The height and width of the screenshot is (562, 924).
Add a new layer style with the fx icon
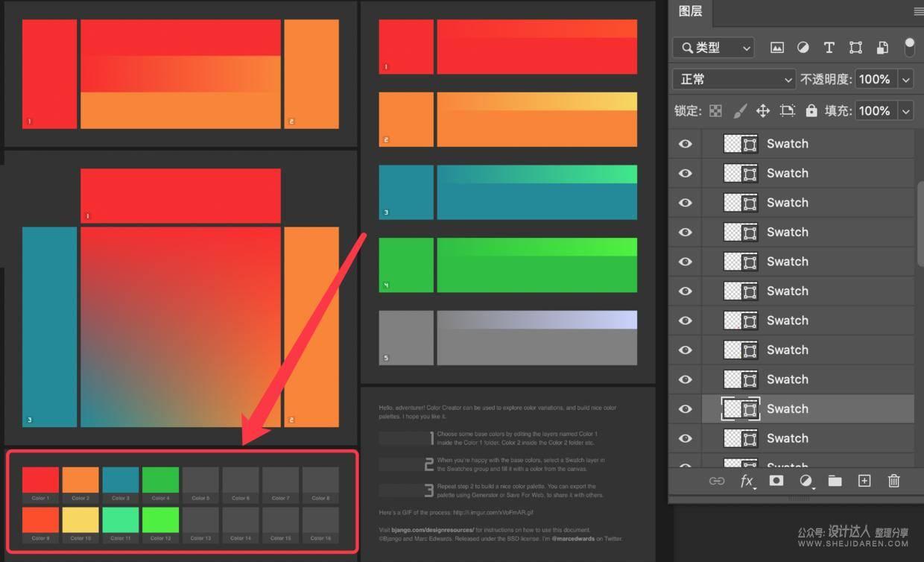(x=747, y=482)
